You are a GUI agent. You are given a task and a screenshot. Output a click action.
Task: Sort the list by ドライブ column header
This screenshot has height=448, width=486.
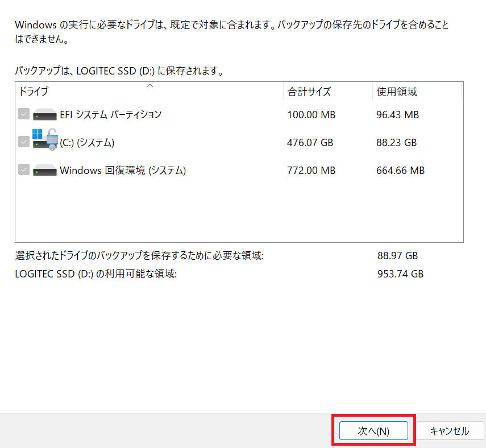tap(34, 92)
